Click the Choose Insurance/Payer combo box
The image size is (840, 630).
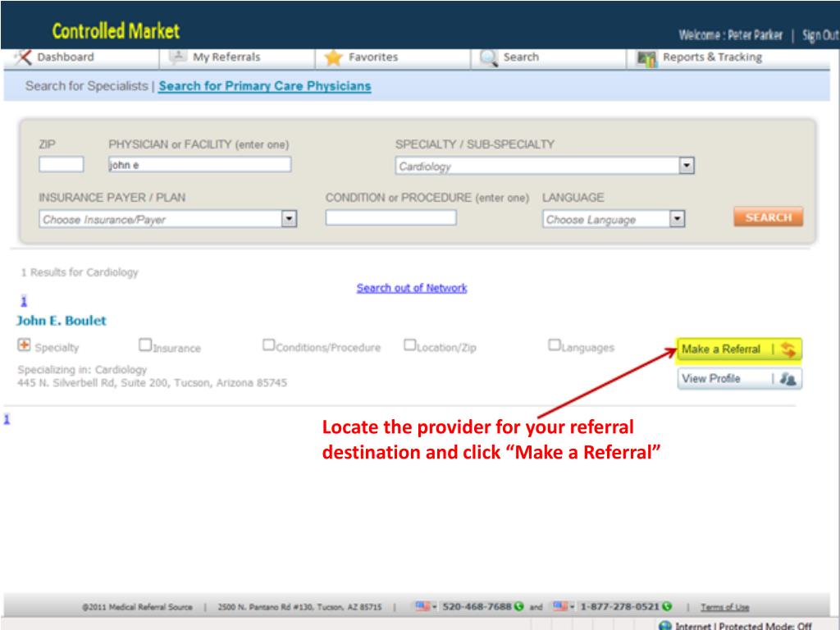(167, 219)
